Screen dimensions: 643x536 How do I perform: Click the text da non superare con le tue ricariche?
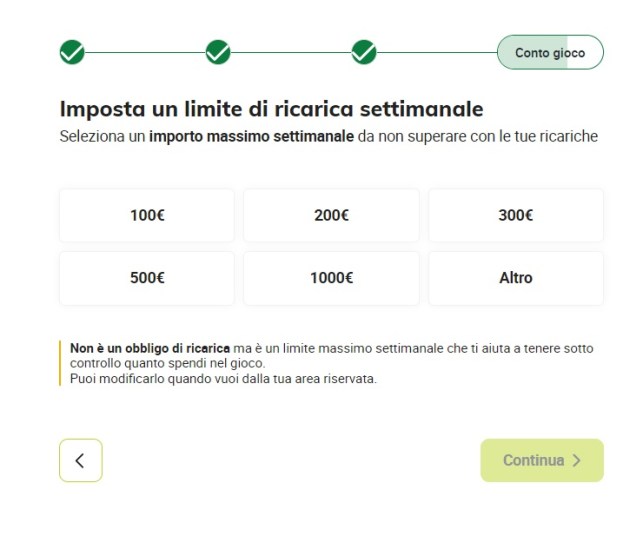(x=478, y=136)
